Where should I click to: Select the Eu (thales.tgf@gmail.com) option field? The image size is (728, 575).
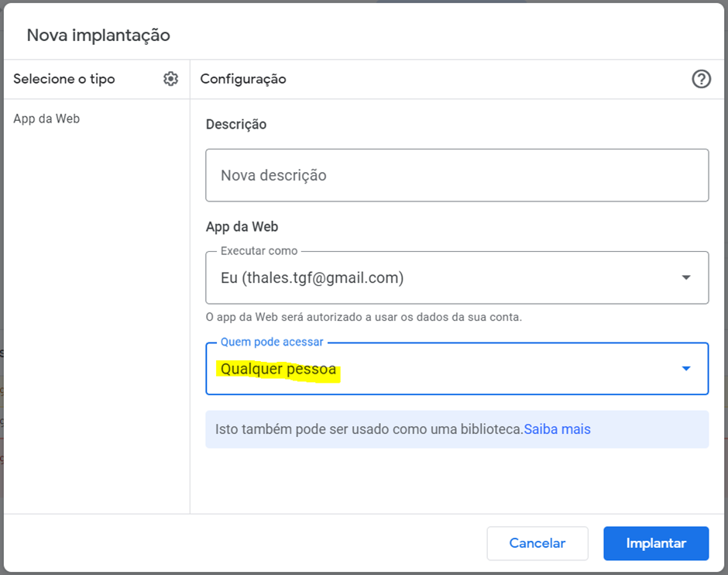(457, 277)
